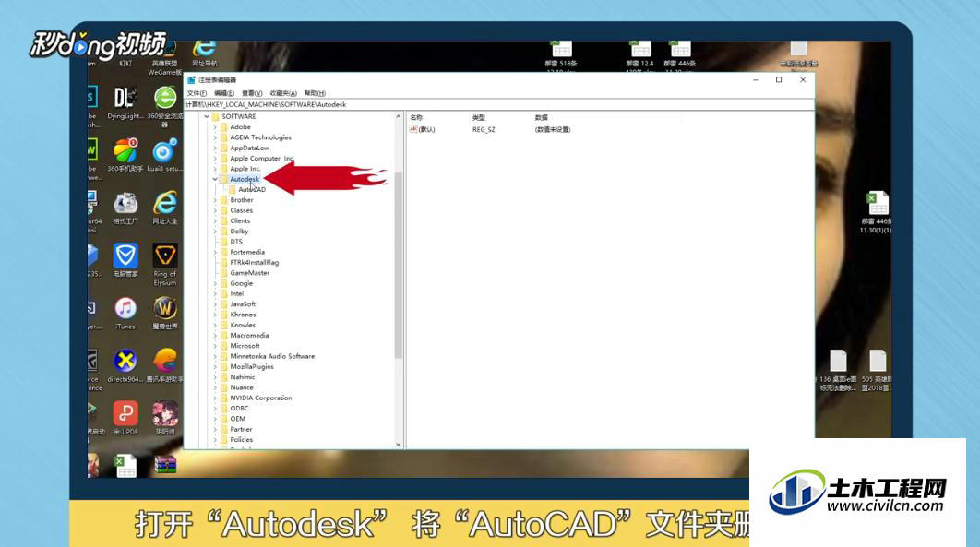Expand the Classes key chevron
The width and height of the screenshot is (980, 547).
click(215, 210)
